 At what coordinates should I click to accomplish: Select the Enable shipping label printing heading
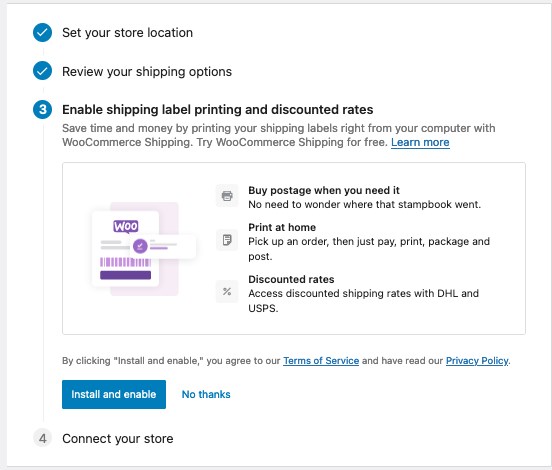click(218, 109)
